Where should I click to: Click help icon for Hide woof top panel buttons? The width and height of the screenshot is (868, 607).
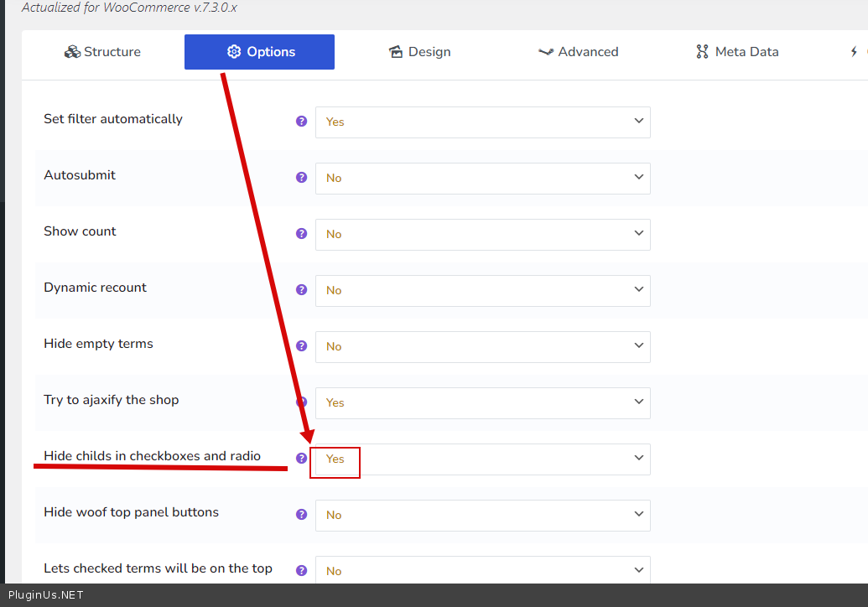point(302,514)
